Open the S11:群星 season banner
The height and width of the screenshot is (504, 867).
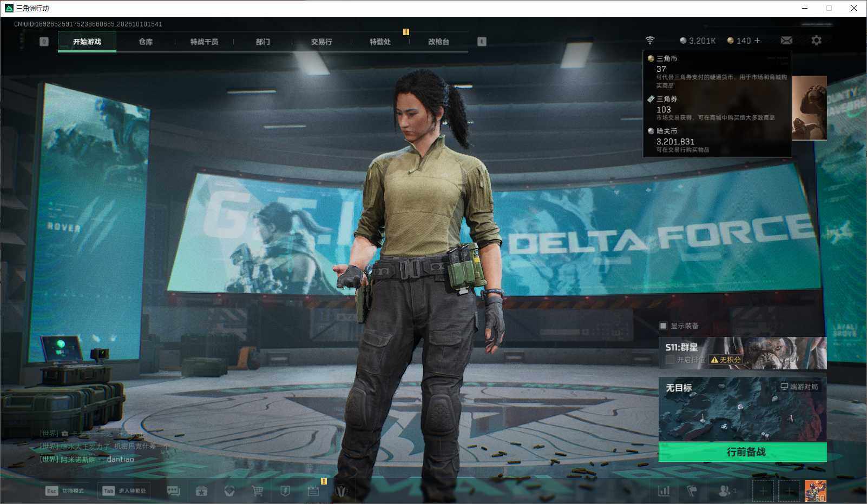tap(743, 353)
